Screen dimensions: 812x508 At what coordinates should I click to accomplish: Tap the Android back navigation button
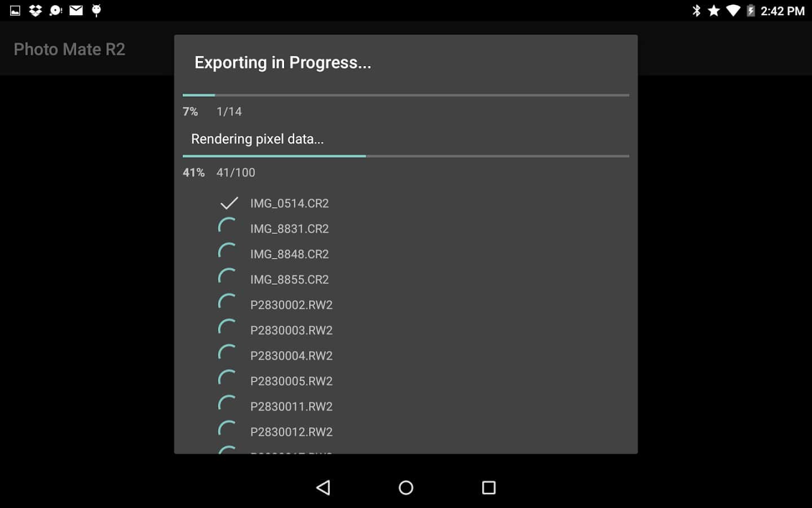coord(323,488)
